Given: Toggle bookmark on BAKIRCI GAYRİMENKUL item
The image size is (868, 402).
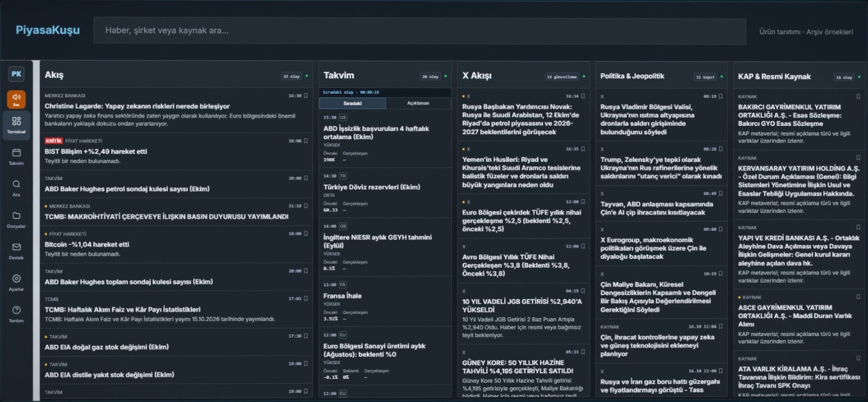Looking at the screenshot, I should point(858,97).
